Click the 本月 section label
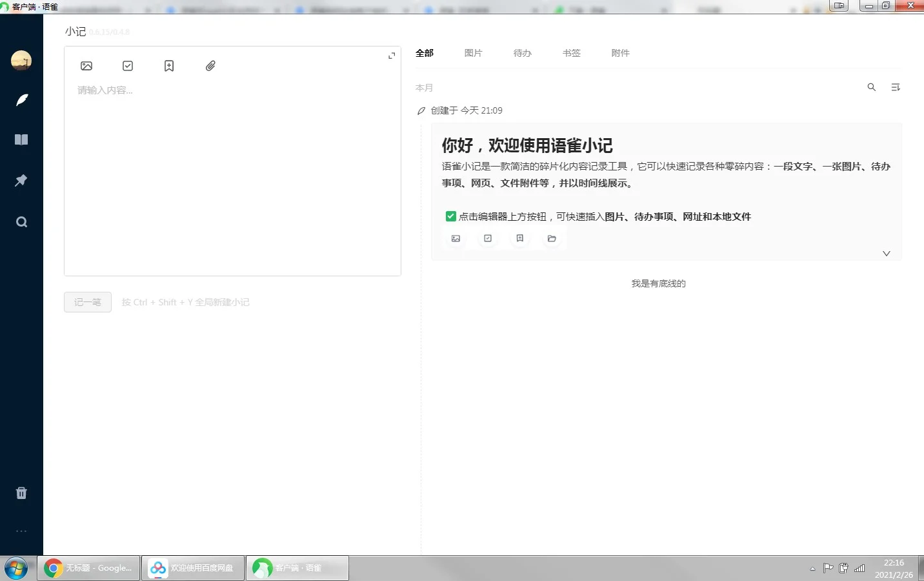Viewport: 924px width, 581px height. pos(424,88)
